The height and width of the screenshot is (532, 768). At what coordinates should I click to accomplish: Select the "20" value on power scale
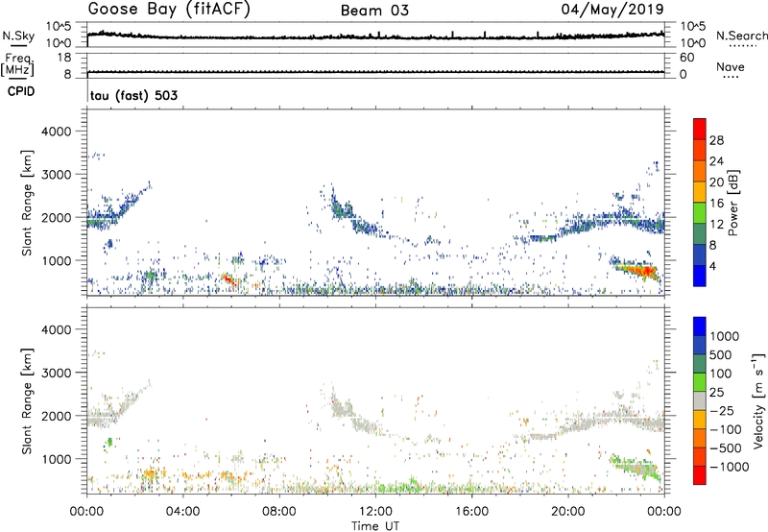pos(716,182)
